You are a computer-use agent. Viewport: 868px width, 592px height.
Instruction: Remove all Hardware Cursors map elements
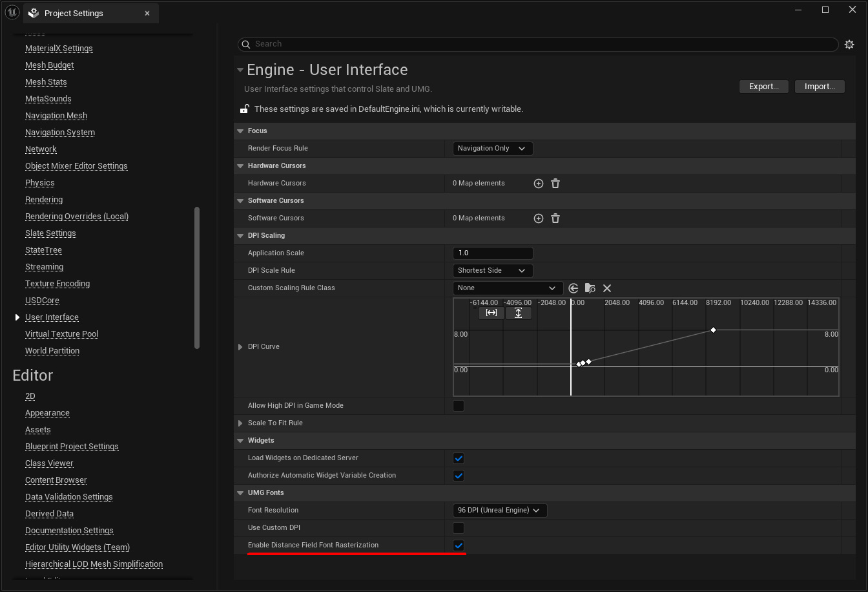(x=555, y=184)
